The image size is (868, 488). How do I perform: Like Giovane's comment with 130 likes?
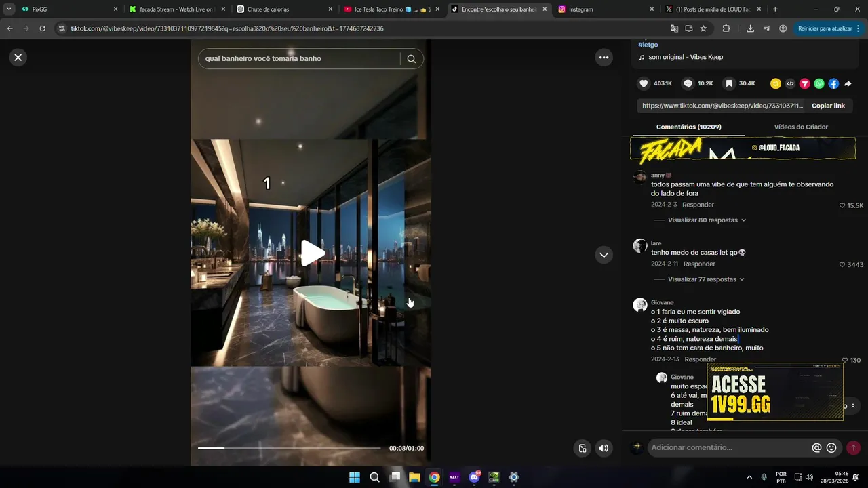click(x=845, y=360)
